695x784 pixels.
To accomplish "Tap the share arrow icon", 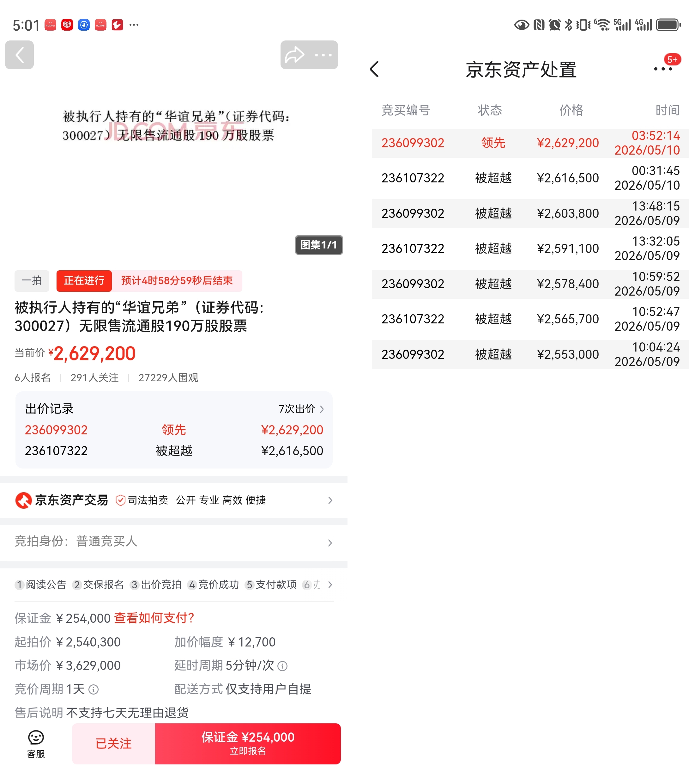I will pyautogui.click(x=295, y=55).
